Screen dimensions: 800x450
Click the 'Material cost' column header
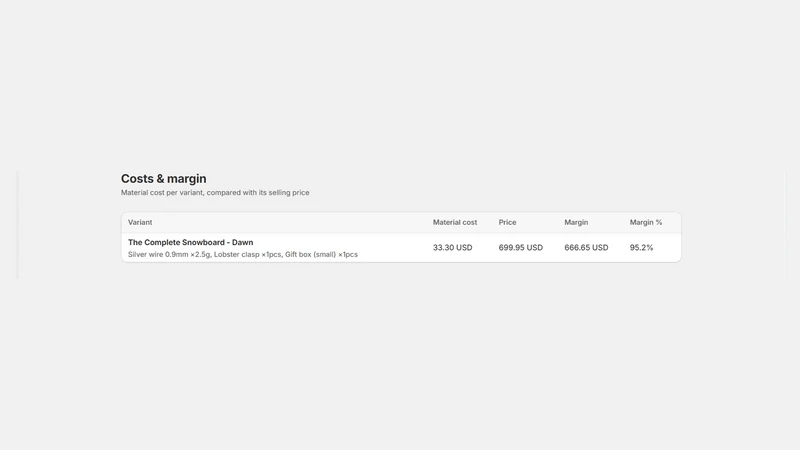455,222
